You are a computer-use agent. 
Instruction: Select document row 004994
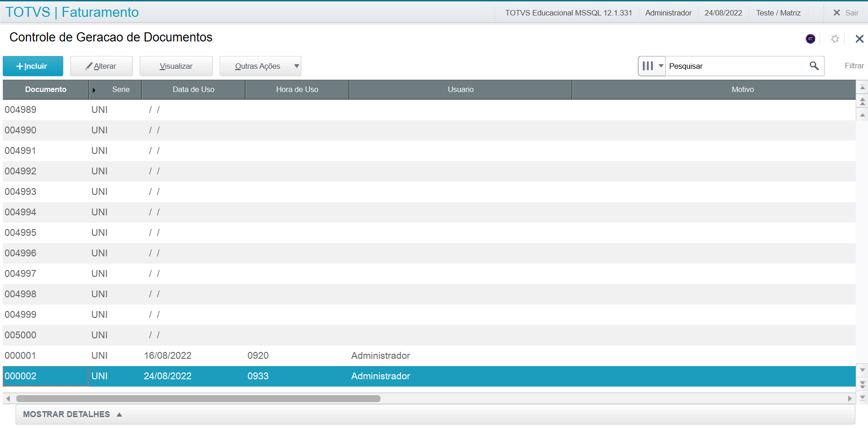click(x=429, y=212)
